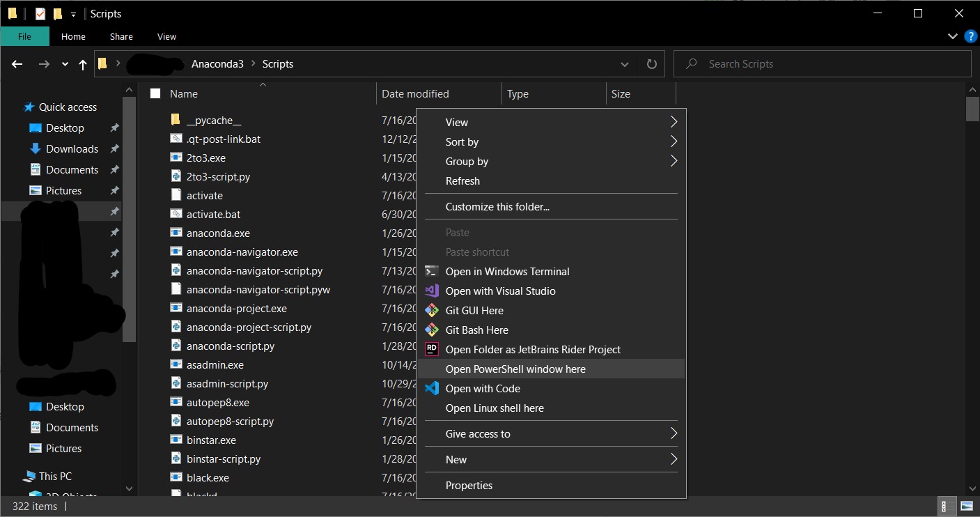The image size is (980, 517).
Task: Toggle the select-all checkbox beside Name
Action: tap(155, 93)
